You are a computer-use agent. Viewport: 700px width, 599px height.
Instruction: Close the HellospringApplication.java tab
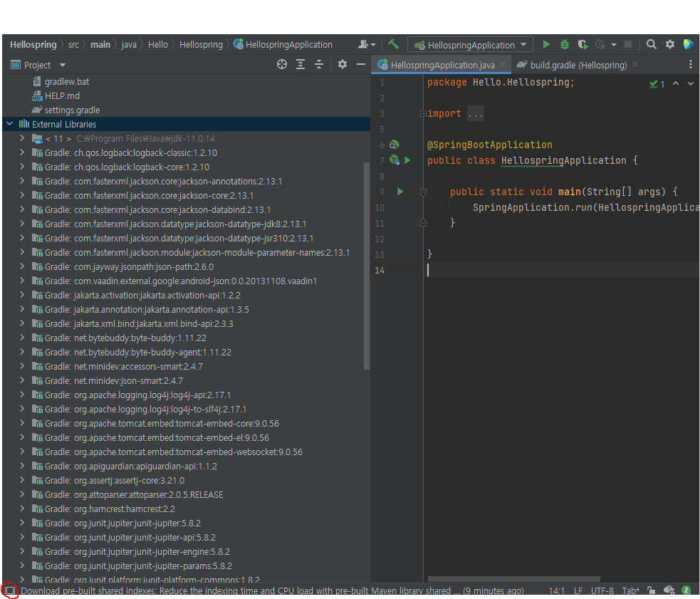point(503,64)
